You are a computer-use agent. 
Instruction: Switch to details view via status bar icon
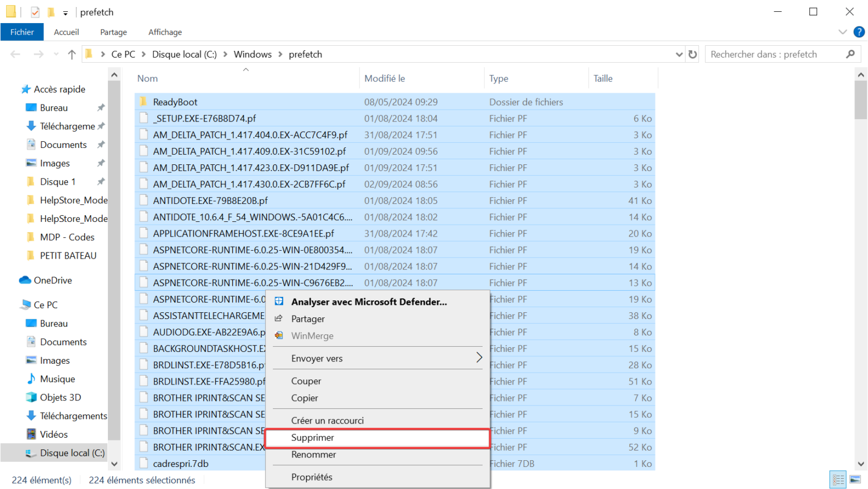click(837, 479)
